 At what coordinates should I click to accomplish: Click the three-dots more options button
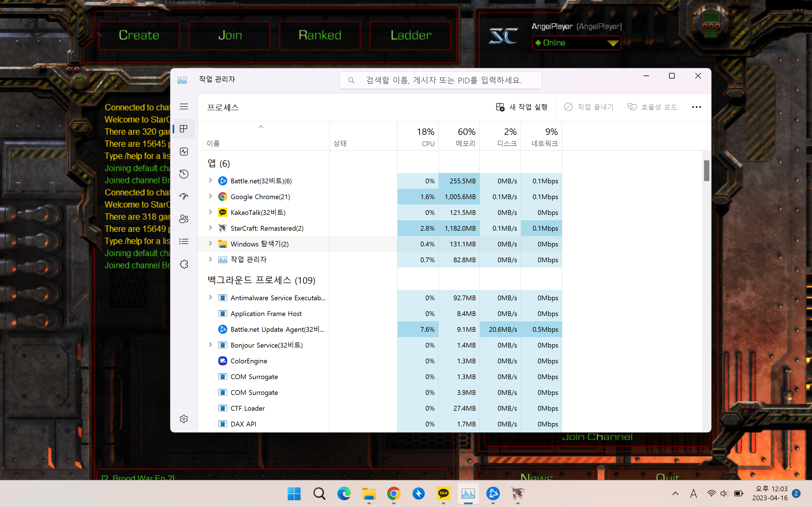696,107
